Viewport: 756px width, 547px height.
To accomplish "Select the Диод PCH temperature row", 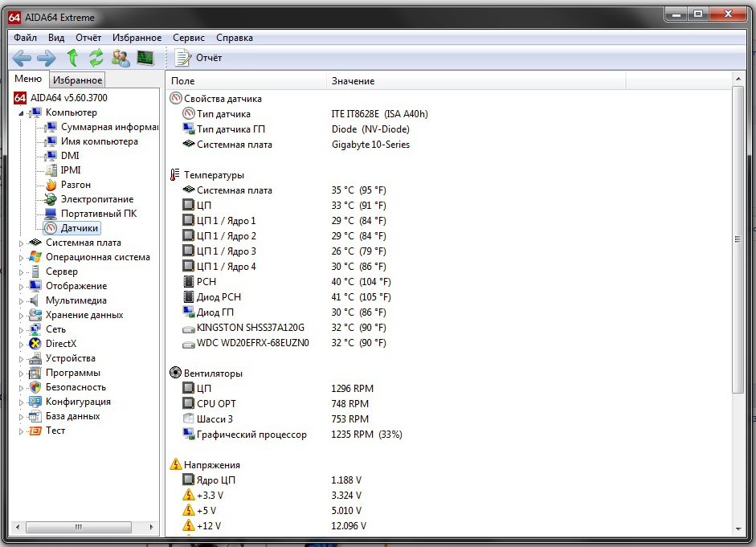I will pos(287,297).
